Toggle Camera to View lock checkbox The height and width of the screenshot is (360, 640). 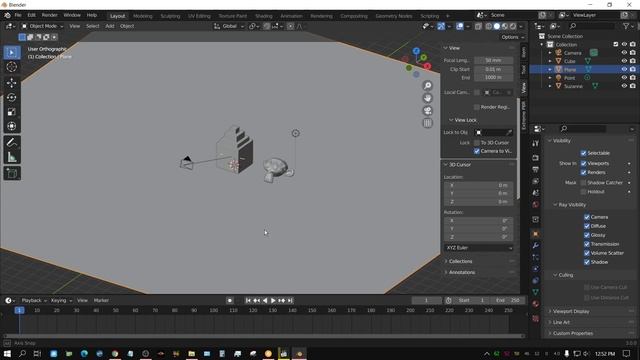click(476, 151)
